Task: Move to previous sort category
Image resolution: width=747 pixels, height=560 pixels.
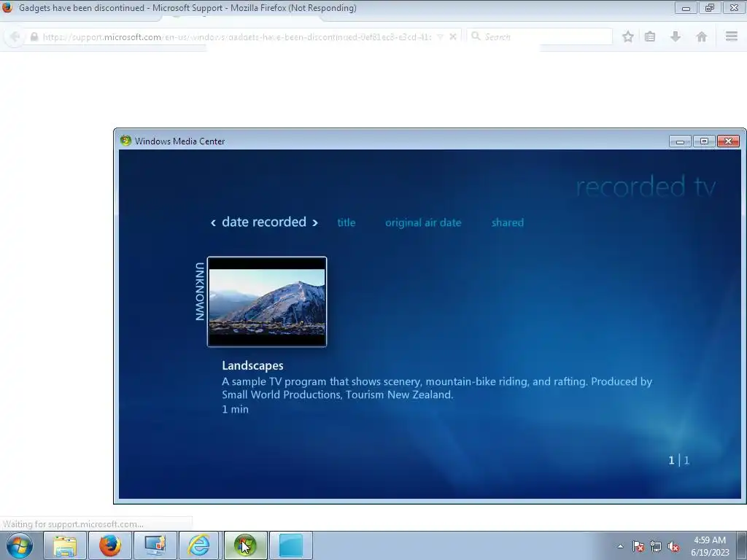Action: pyautogui.click(x=214, y=223)
